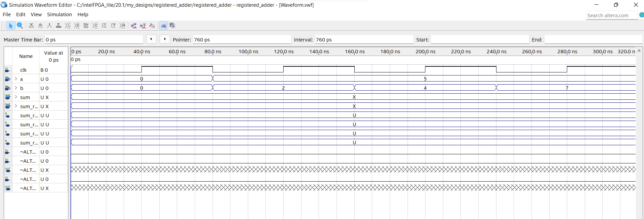Click the Count Value (XC) icon
The height and width of the screenshot is (219, 644).
point(95,26)
